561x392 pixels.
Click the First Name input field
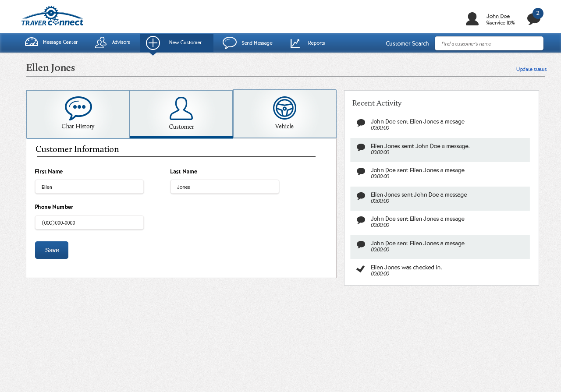coord(89,187)
